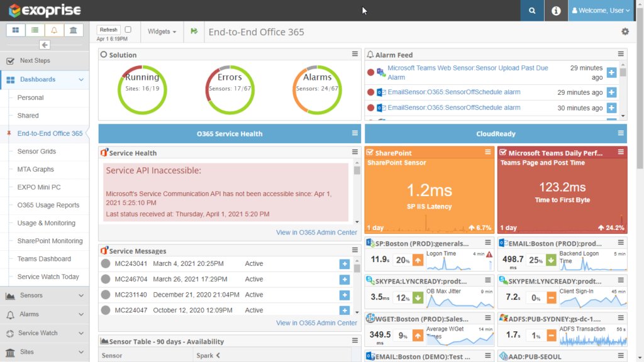Open Sensor Table widget menu
The width and height of the screenshot is (644, 362).
point(355,341)
